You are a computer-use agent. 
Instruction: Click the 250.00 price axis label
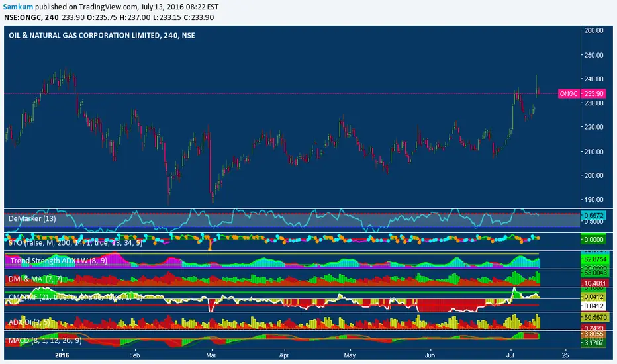pyautogui.click(x=594, y=55)
